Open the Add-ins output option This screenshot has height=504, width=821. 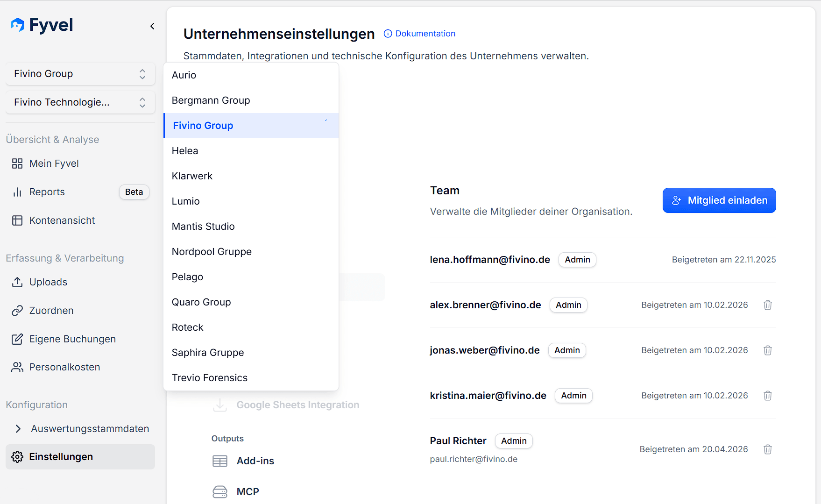(255, 461)
